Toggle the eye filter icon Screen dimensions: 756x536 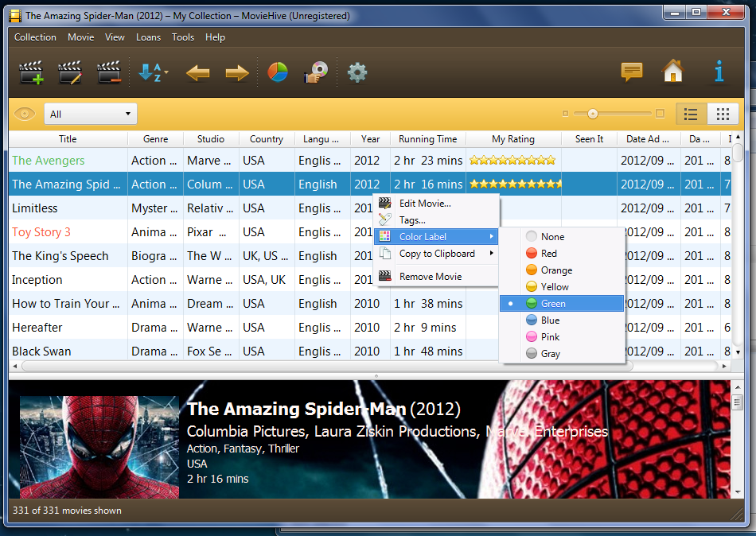(25, 115)
